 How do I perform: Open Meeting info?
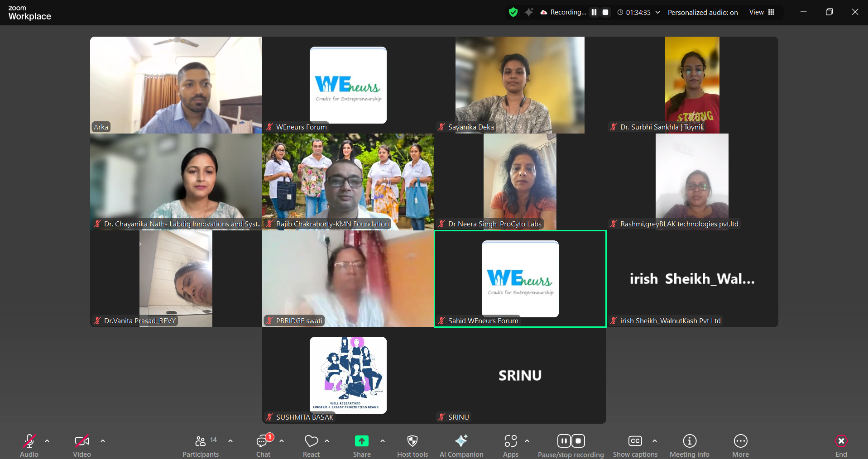coord(689,446)
